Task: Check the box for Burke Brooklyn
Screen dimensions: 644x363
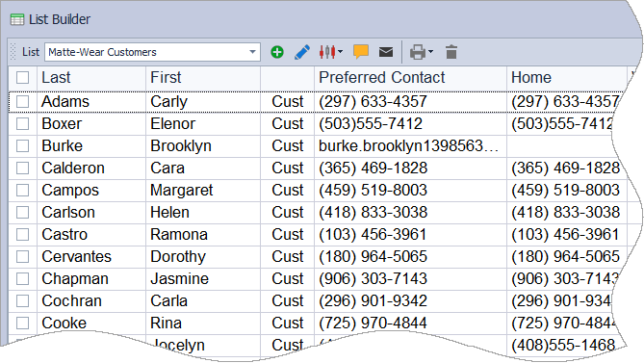Action: (x=22, y=145)
